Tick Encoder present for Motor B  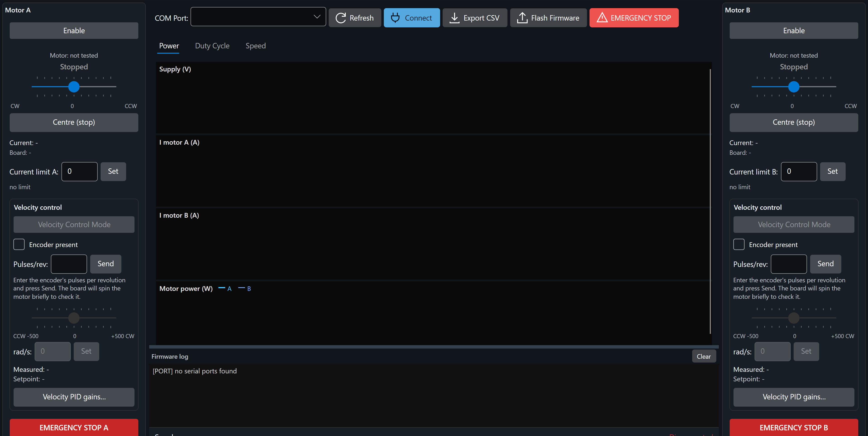[x=739, y=244]
